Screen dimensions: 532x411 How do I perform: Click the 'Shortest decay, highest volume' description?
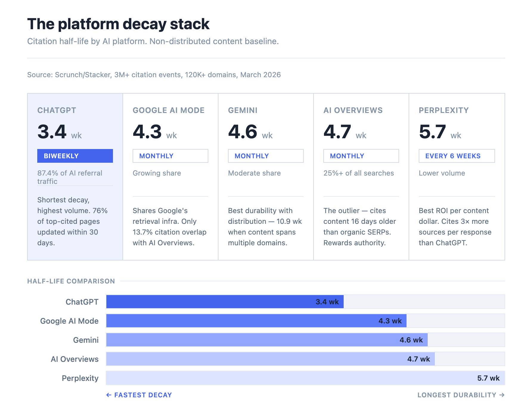[72, 221]
